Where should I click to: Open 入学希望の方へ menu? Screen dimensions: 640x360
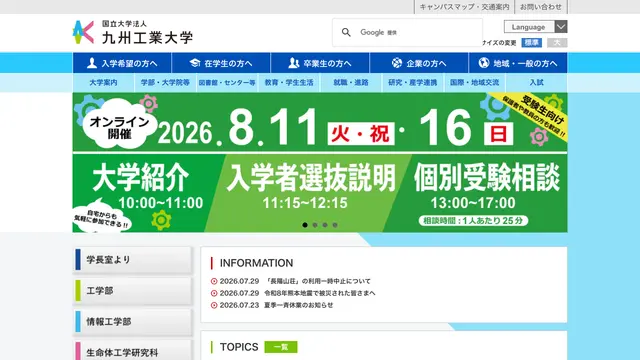(x=122, y=63)
